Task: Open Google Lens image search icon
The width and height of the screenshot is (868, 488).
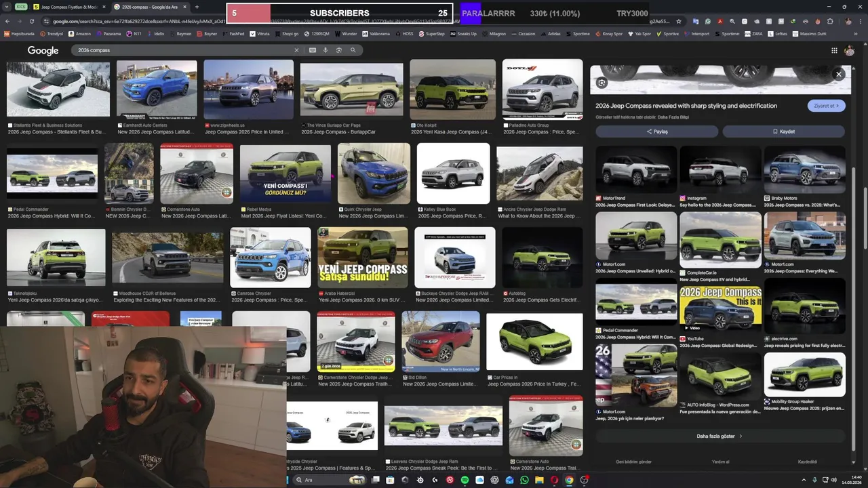Action: [339, 50]
